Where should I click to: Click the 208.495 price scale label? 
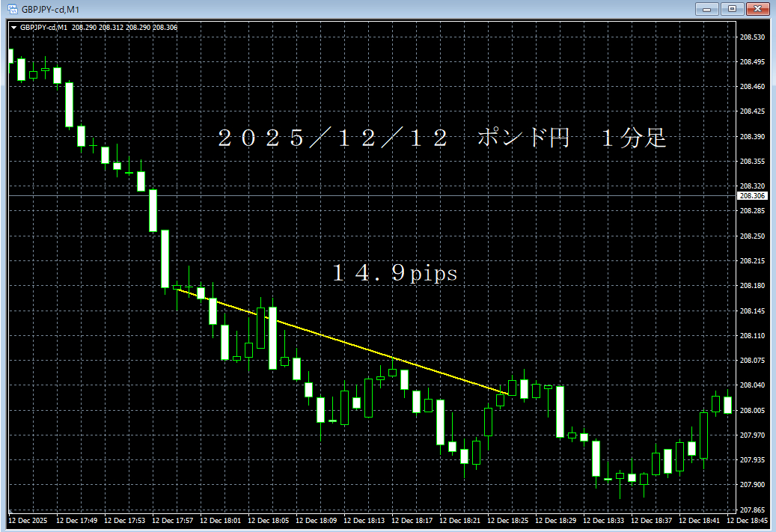752,62
